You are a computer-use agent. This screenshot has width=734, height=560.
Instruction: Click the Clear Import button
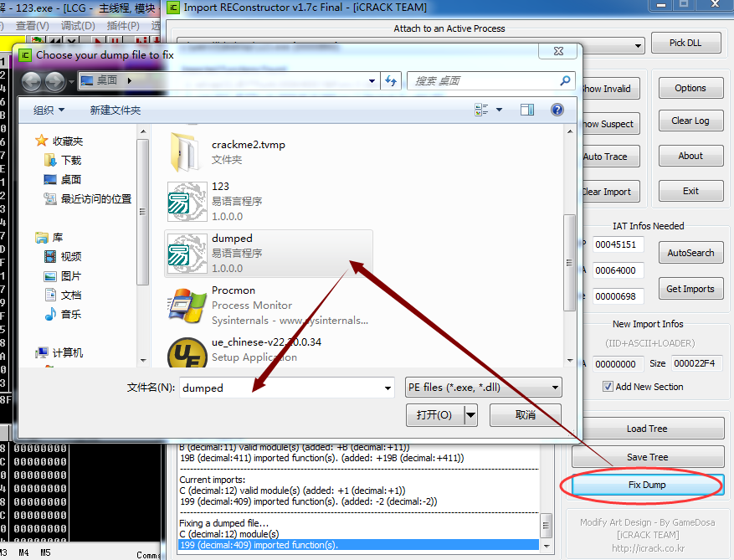(610, 192)
